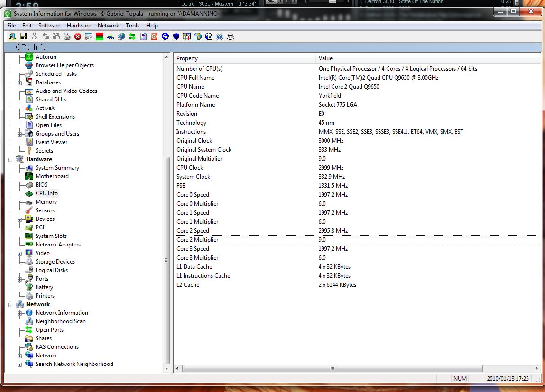The width and height of the screenshot is (545, 392).
Task: Open RAS Connections tree item
Action: 57,347
